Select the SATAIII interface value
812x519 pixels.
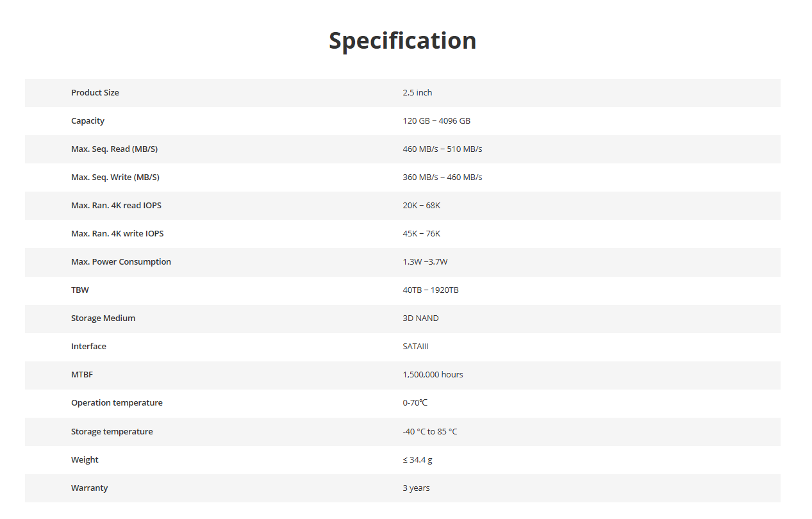(x=415, y=347)
